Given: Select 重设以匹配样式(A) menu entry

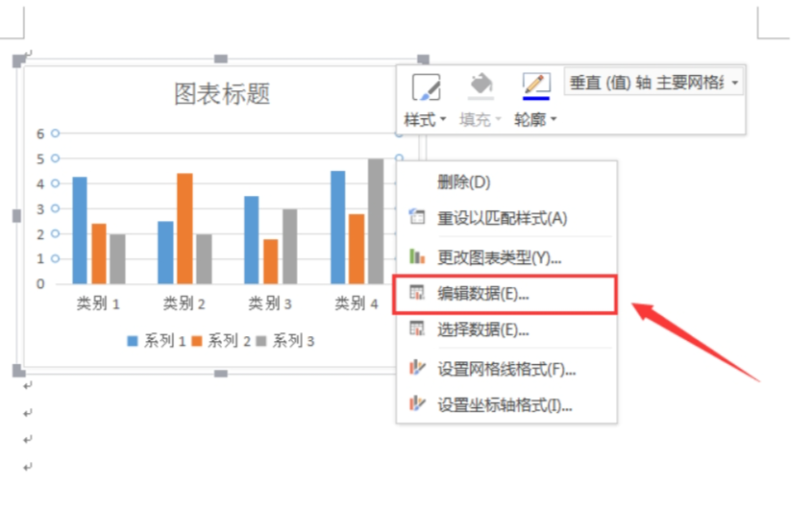Looking at the screenshot, I should [506, 218].
